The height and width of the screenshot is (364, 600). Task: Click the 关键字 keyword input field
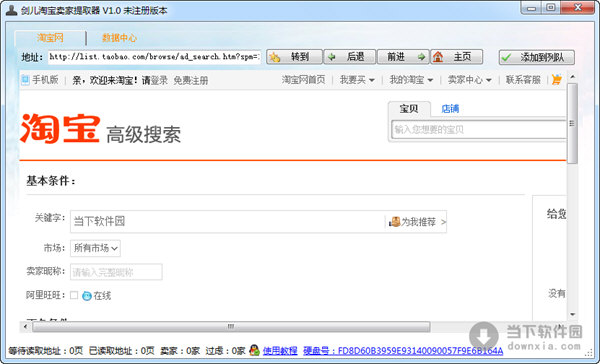click(227, 221)
